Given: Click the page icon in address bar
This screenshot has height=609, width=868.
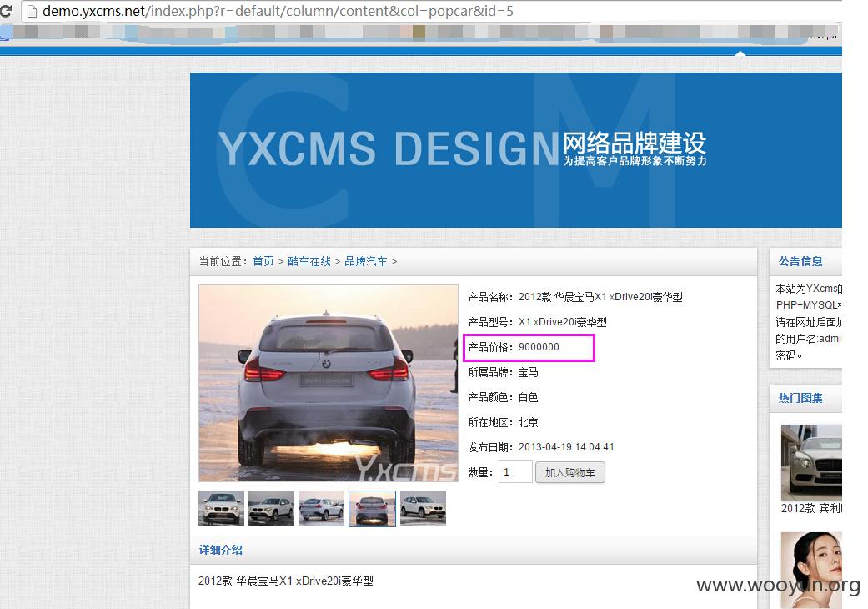Looking at the screenshot, I should pyautogui.click(x=33, y=11).
